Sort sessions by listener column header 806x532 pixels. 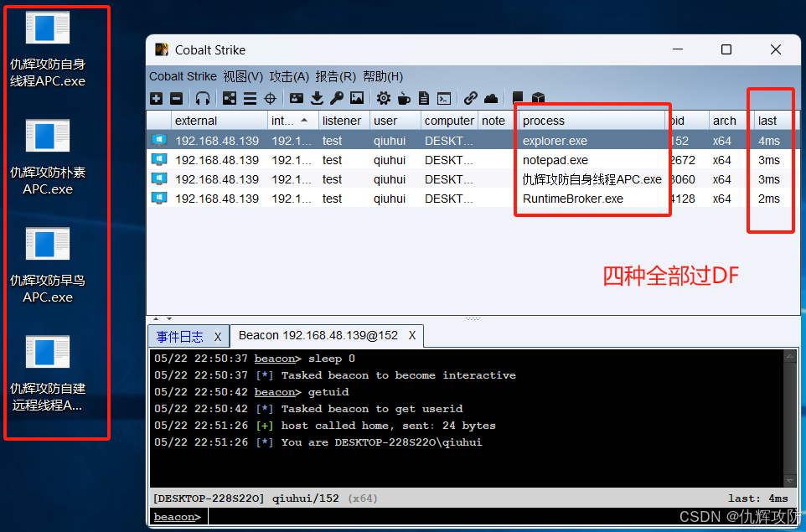[344, 121]
